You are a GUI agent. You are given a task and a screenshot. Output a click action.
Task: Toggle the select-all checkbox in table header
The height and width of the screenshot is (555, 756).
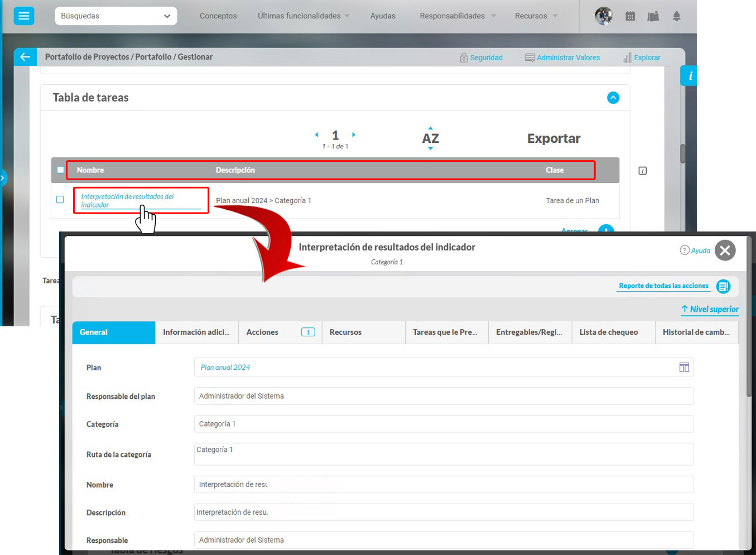[60, 170]
